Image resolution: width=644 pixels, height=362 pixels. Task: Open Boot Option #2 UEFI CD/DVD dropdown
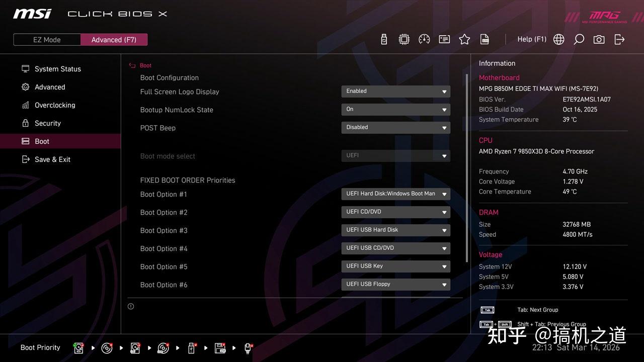coord(395,212)
